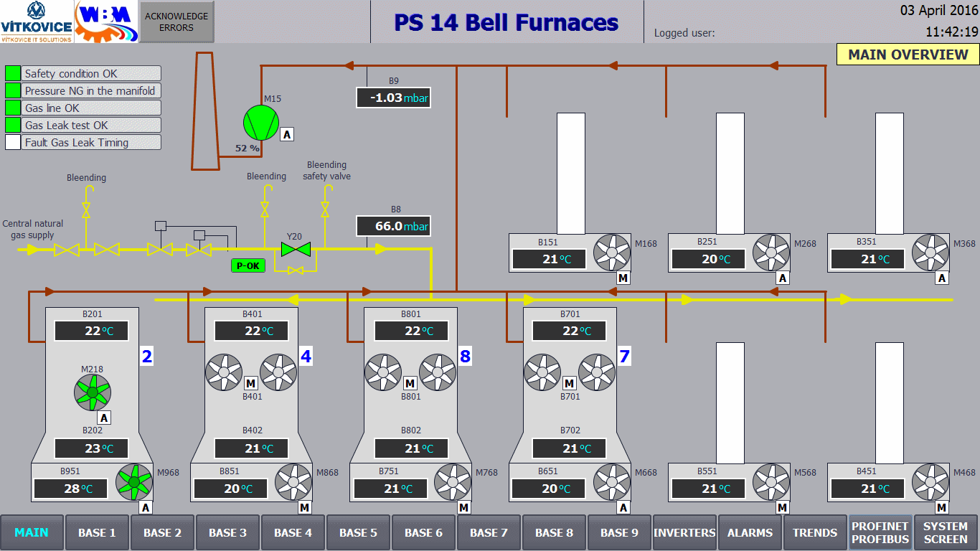Switch the M mode box below M868
Viewport: 980px width, 551px height.
(x=304, y=508)
